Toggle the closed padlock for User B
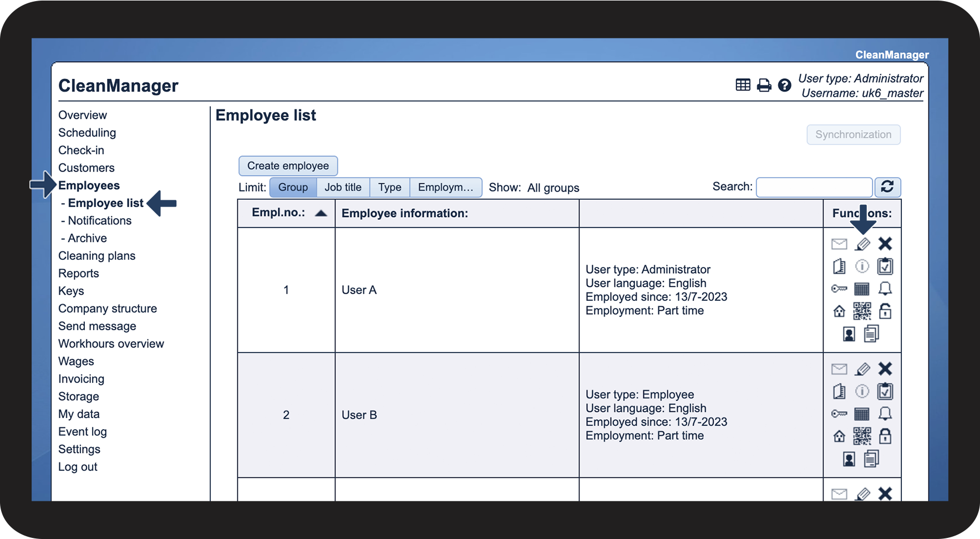Viewport: 980px width, 539px height. point(885,436)
